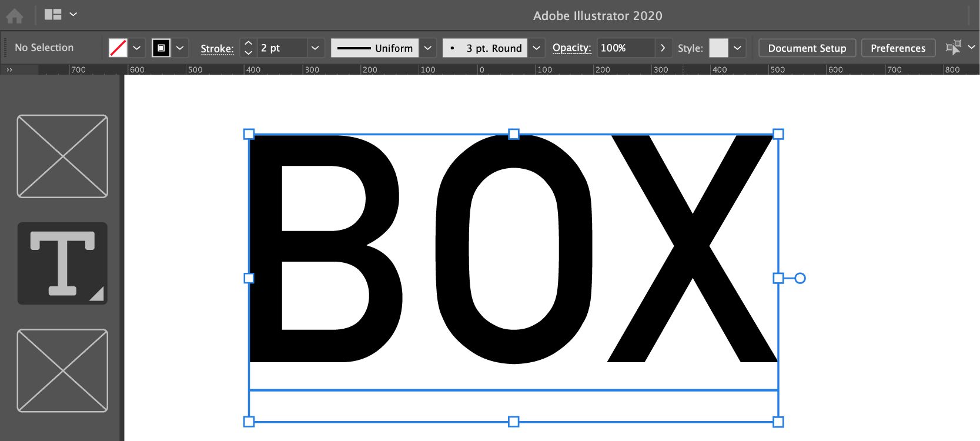Expand the Align options chevron
Viewport: 980px width, 441px height.
pyautogui.click(x=971, y=47)
